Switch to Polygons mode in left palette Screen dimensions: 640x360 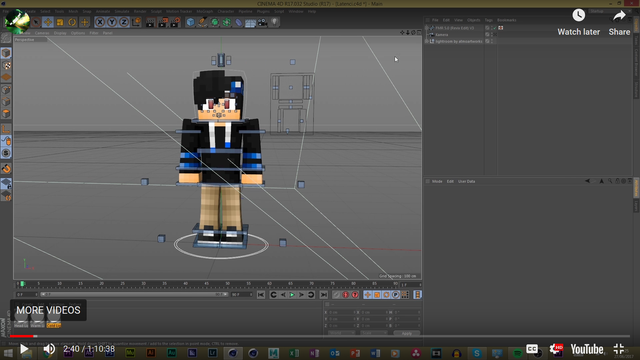[x=6, y=114]
